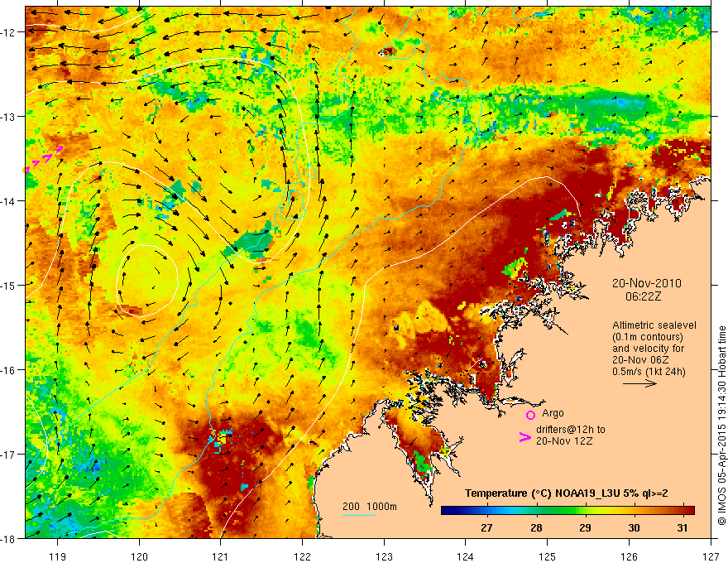Click the '(0.1m contours)' caption line

[648, 337]
